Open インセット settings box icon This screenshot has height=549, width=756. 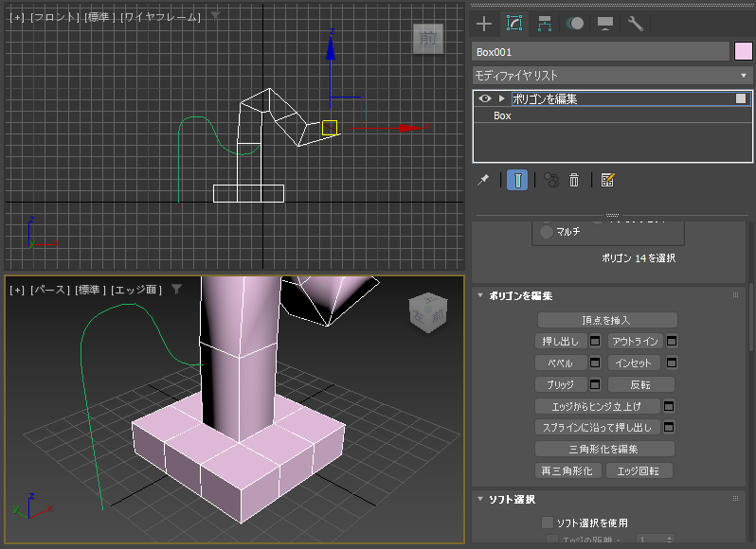tap(671, 363)
